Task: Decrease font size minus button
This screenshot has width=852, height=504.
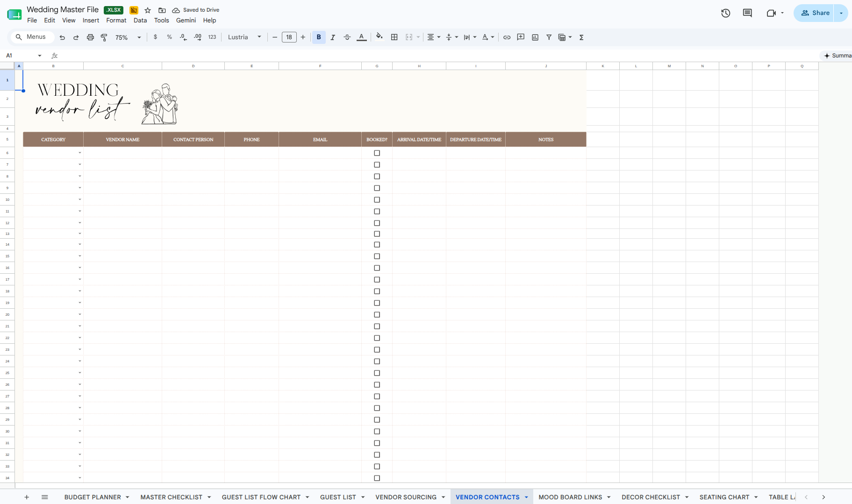Action: pyautogui.click(x=275, y=37)
